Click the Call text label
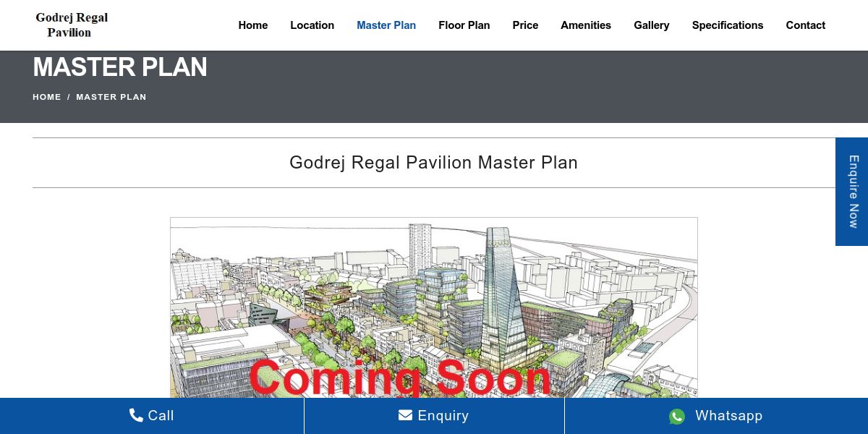Screen dimensions: 868x434 point(161,415)
